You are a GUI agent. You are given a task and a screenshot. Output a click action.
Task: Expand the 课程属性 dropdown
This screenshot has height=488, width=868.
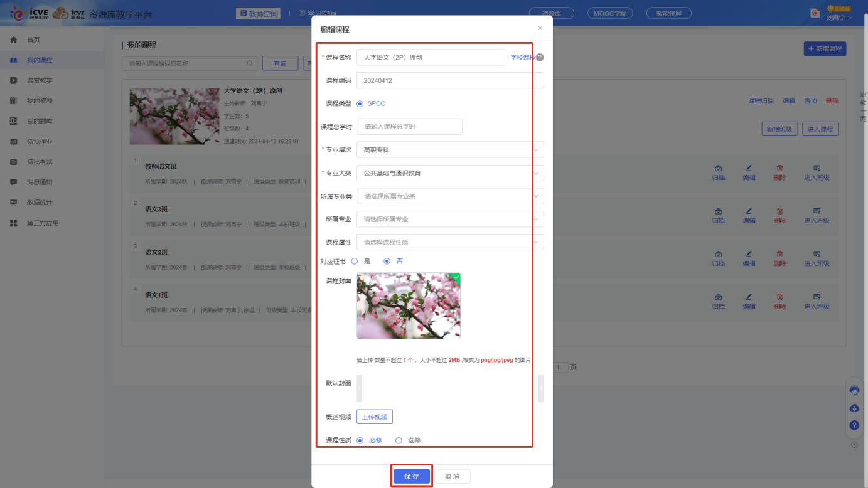(x=449, y=242)
